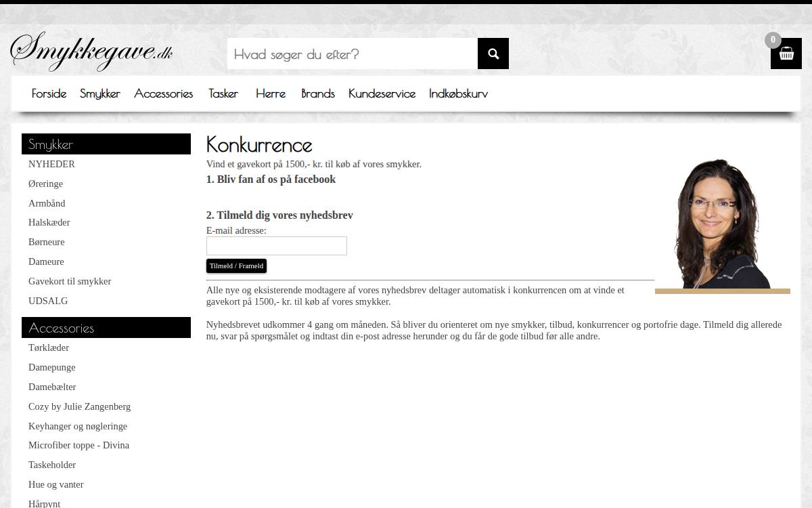Viewport: 812px width, 508px height.
Task: Click the cart item count badge
Action: click(x=773, y=40)
